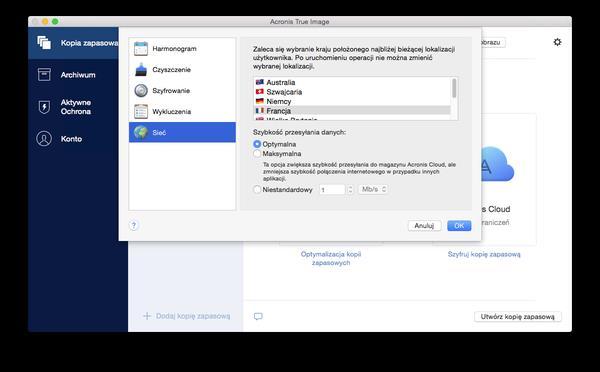Click Archiwum label in sidebar
Image resolution: width=600 pixels, height=372 pixels.
coord(78,75)
